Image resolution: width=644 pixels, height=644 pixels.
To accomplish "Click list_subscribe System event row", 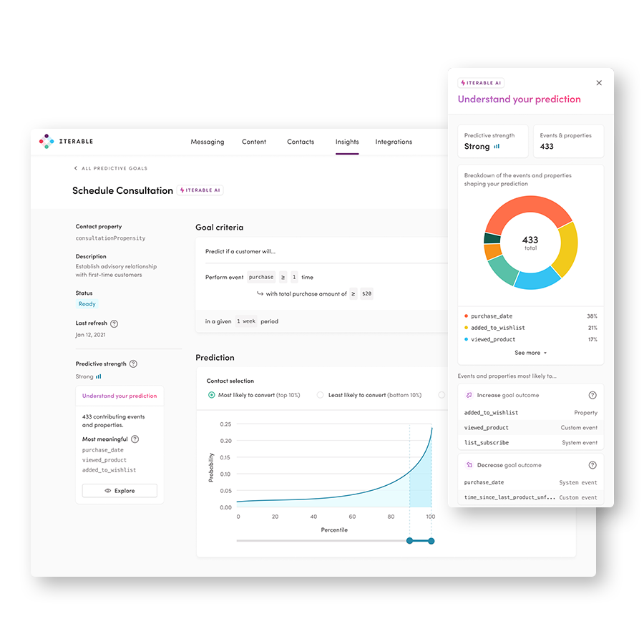I will click(x=531, y=442).
